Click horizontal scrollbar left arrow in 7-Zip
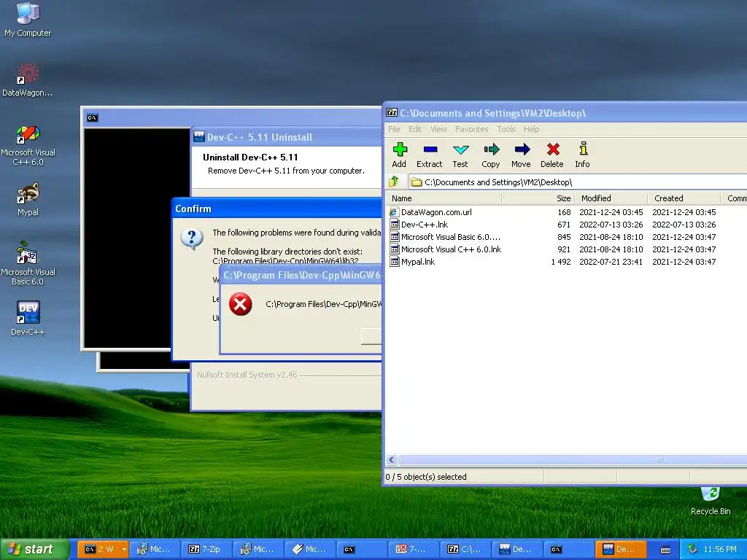747x560 pixels. 392,460
